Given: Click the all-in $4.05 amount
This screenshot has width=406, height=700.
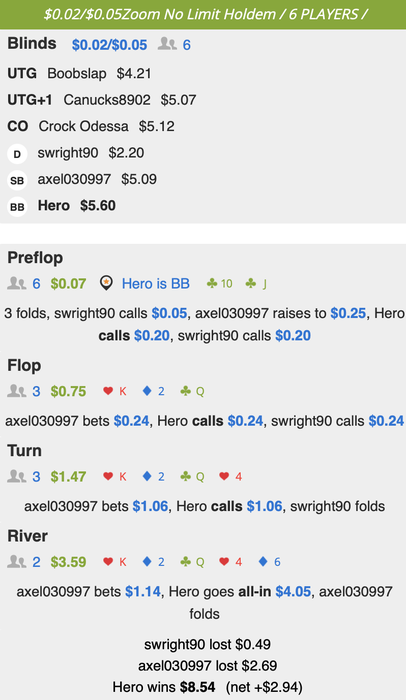Looking at the screenshot, I should [293, 592].
